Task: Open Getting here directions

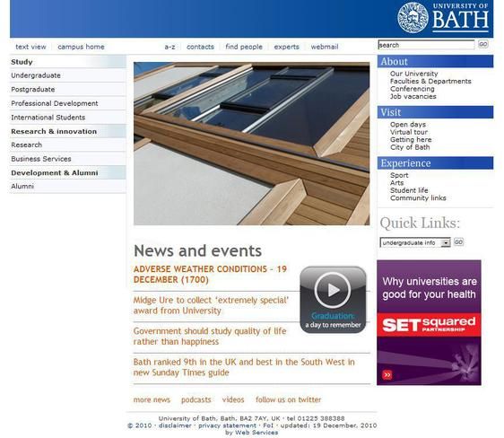Action: tap(411, 140)
